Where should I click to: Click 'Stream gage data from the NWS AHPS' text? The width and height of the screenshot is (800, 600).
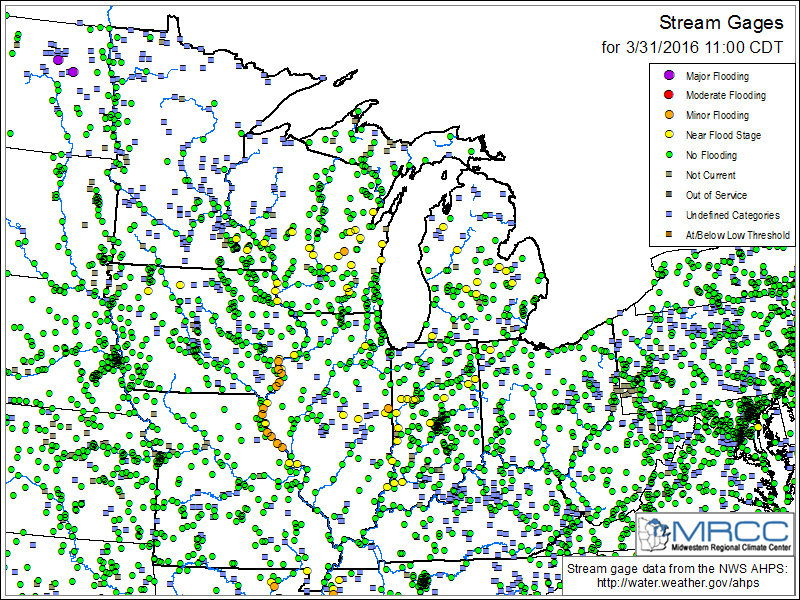677,568
